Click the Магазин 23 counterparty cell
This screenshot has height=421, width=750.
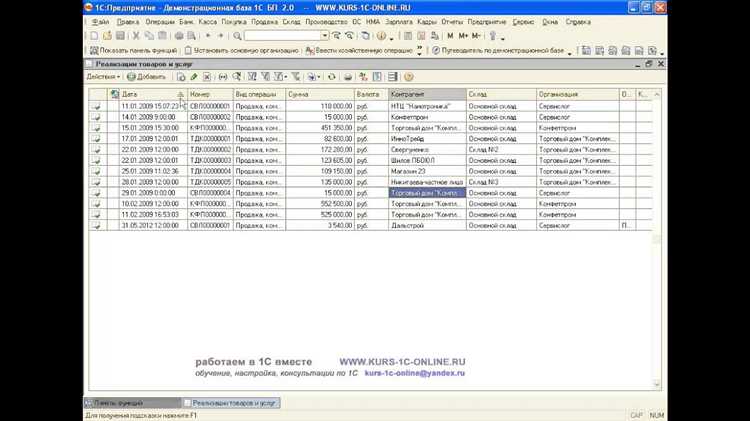click(427, 171)
